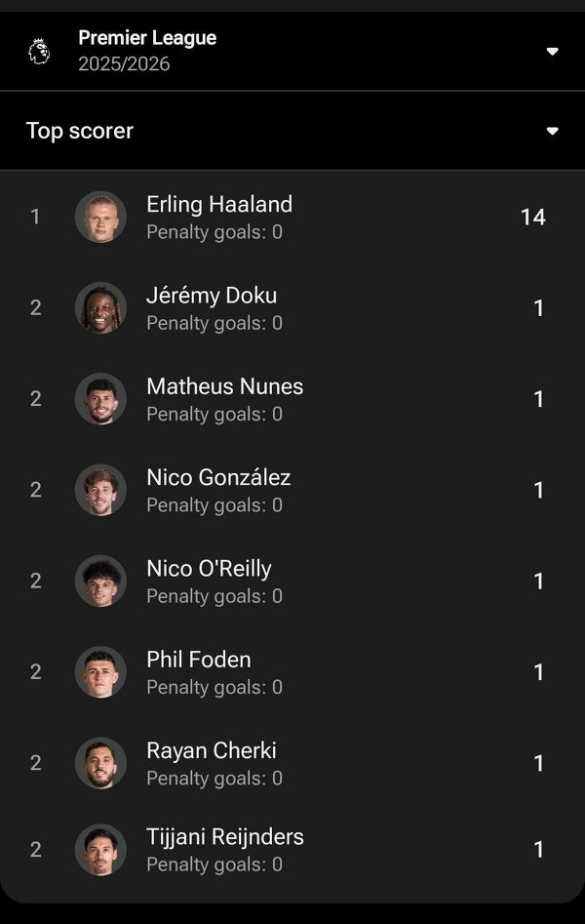Select the Top scorer category label
Image resolution: width=585 pixels, height=924 pixels.
80,131
